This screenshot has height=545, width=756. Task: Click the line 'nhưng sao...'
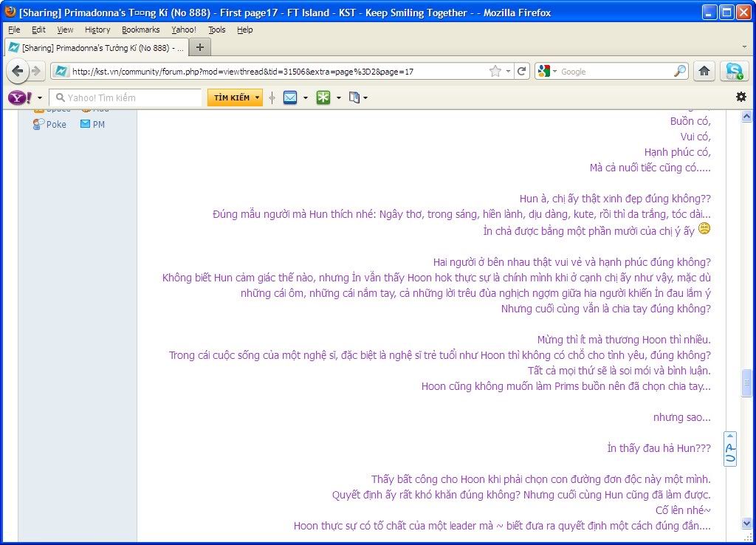click(681, 417)
